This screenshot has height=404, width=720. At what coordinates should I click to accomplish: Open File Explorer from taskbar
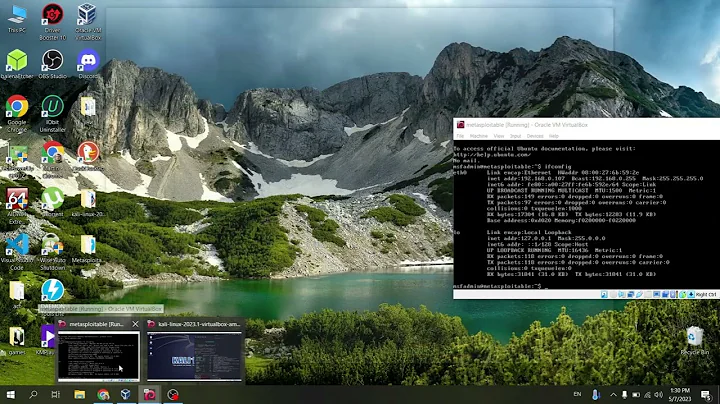(80, 394)
